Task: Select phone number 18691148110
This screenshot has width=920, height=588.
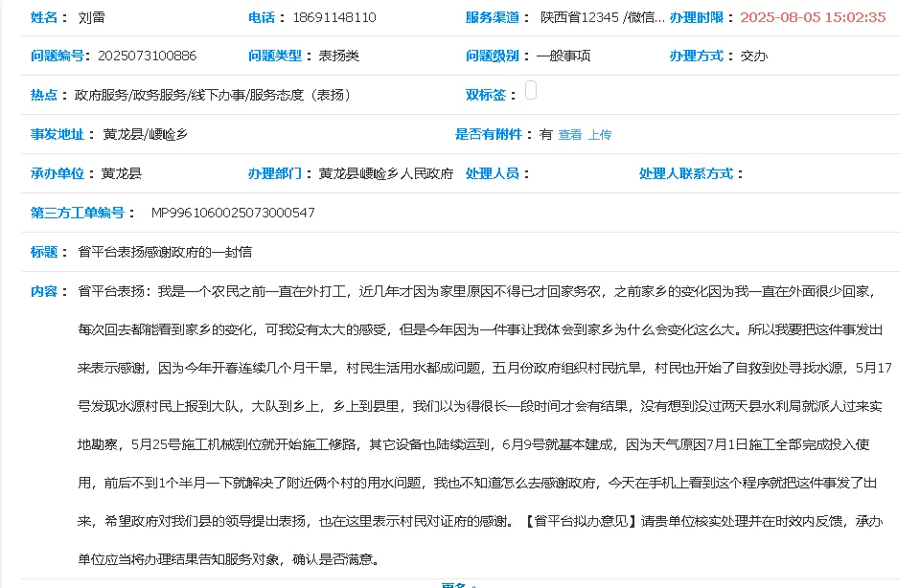Action: coord(334,17)
